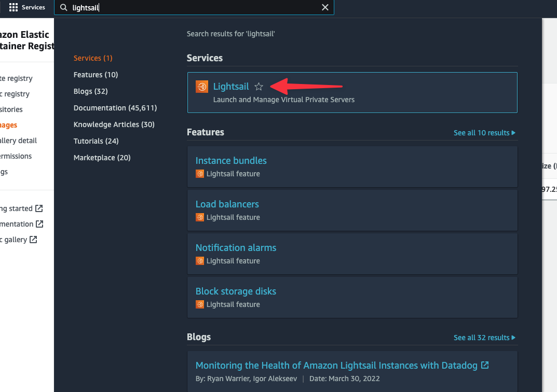Click the external link icon beside Datadog blog title
557x392 pixels.
(x=485, y=365)
